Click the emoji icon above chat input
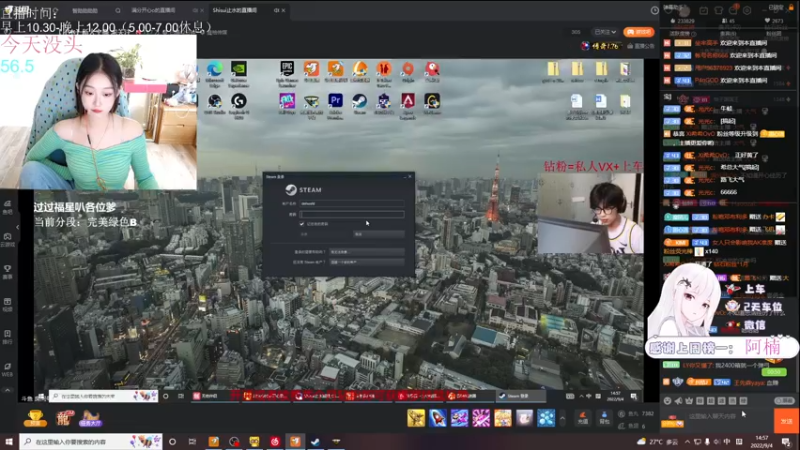800x450 pixels. pos(667,401)
